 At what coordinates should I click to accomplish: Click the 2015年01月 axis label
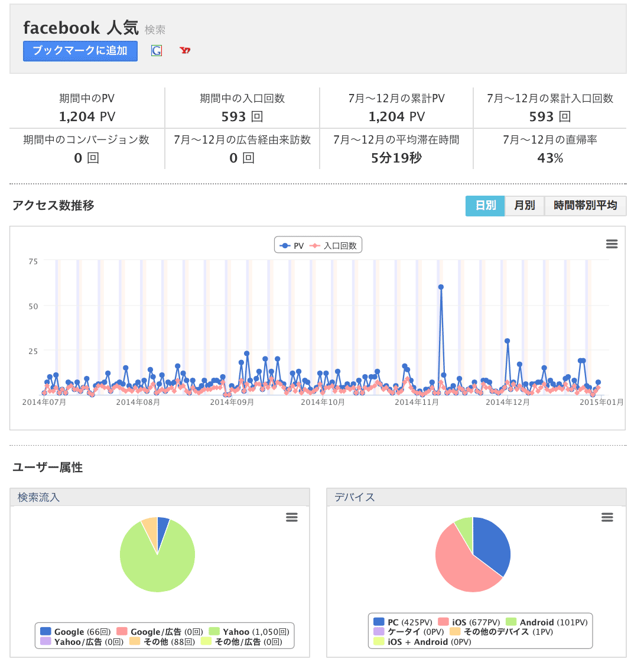601,403
